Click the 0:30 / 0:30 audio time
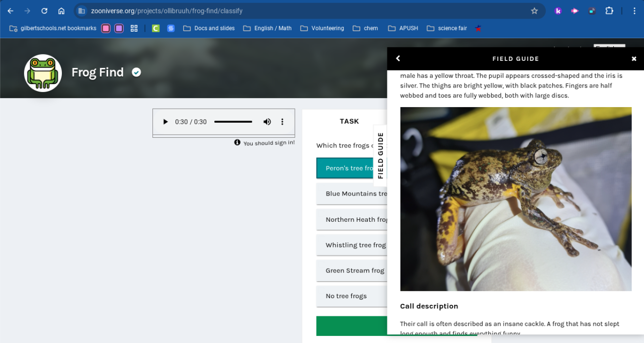Viewport: 644px width, 343px height. 191,122
